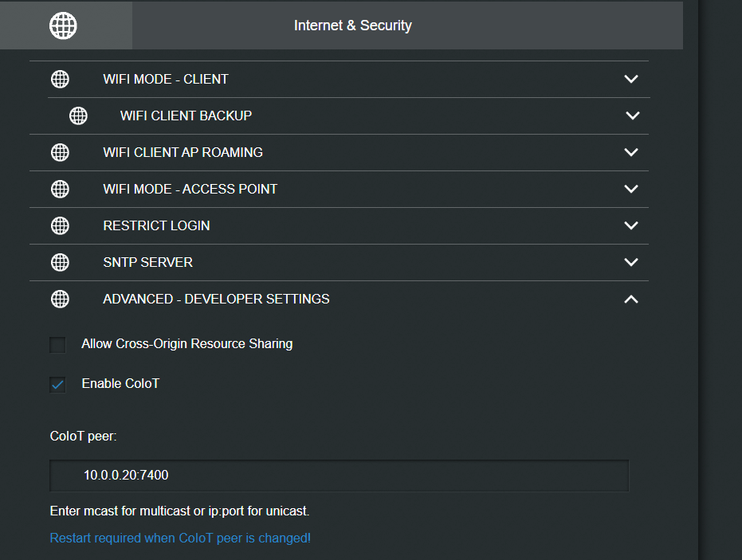Click the large globe icon in header

[64, 25]
